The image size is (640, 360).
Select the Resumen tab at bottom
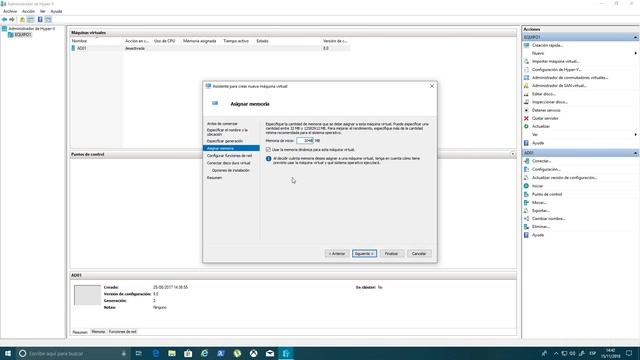pyautogui.click(x=80, y=332)
